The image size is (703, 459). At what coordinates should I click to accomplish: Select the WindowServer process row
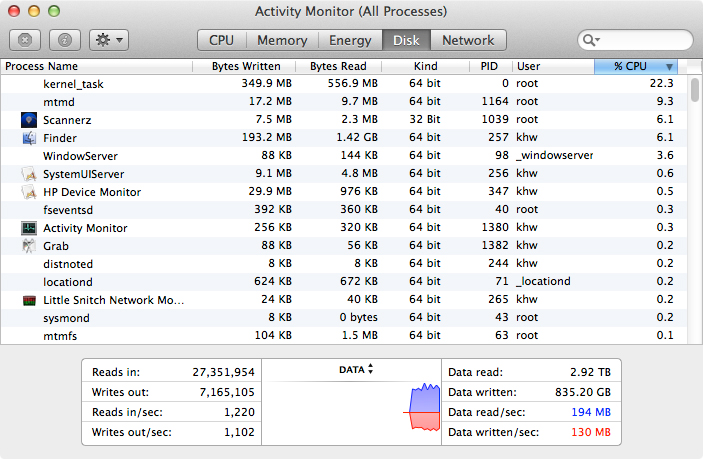[x=343, y=156]
